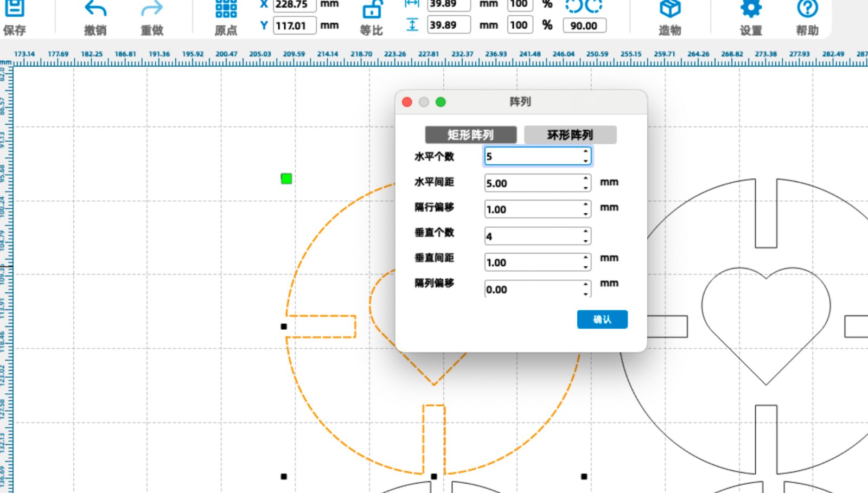The image size is (868, 493).
Task: Click the 水平间距 input field
Action: [x=538, y=183]
